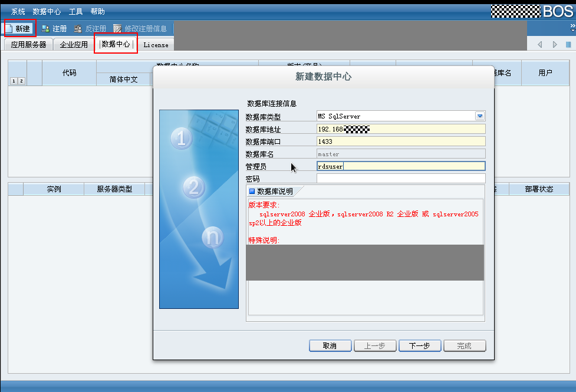This screenshot has width=576, height=392.
Task: Click the 特殊说明 red text
Action: (x=264, y=241)
